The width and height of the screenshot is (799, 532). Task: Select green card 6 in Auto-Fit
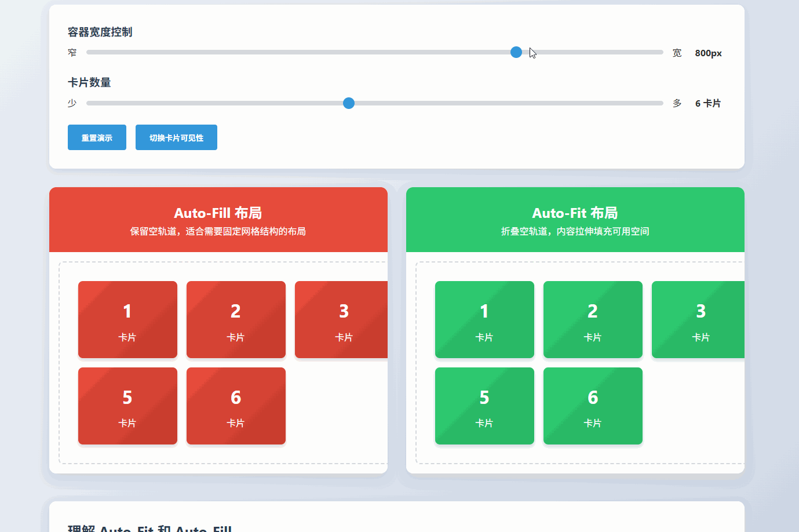pyautogui.click(x=593, y=406)
